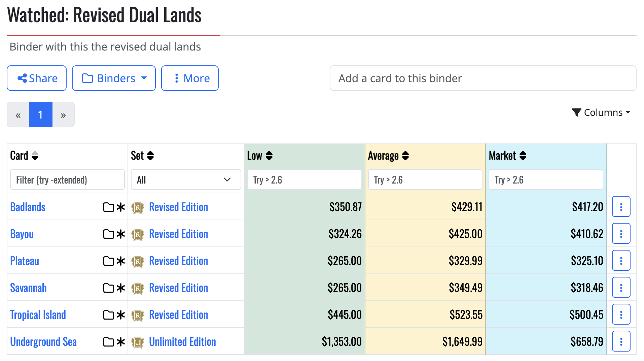Go to the next page with the » button

[63, 114]
